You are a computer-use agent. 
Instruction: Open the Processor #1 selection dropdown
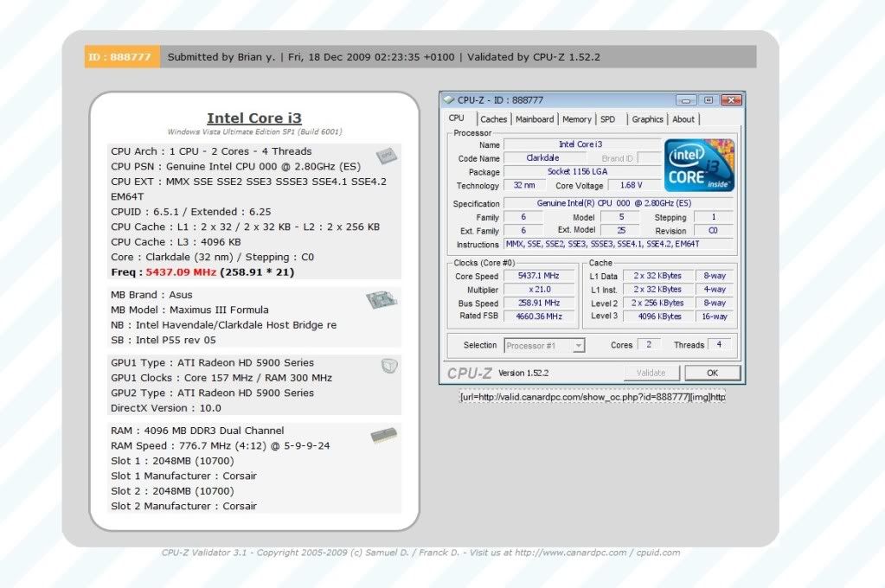[x=544, y=345]
